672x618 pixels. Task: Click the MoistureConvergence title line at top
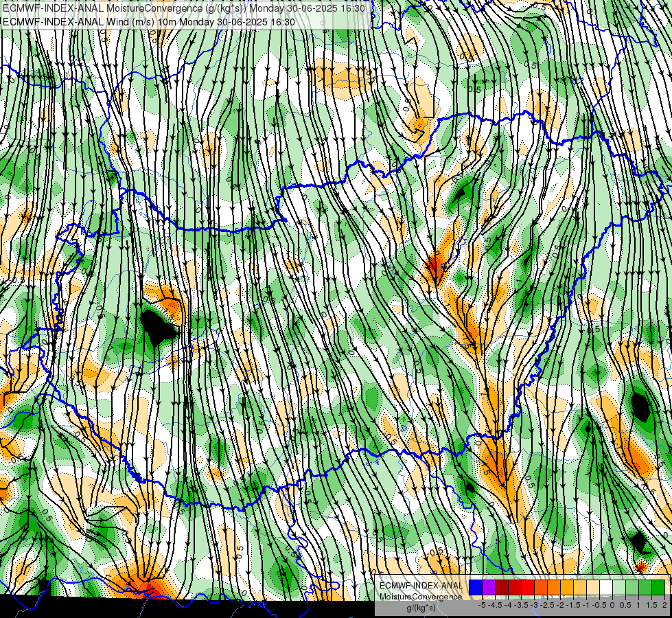coord(184,8)
